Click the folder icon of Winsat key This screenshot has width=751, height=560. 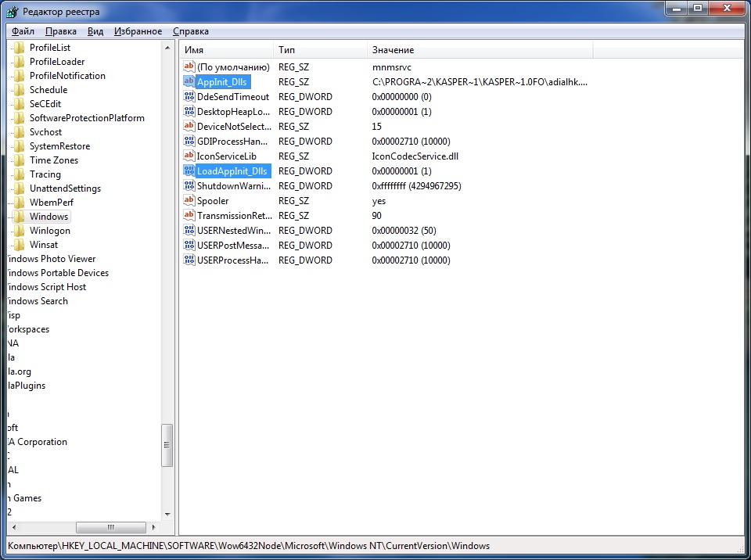19,244
